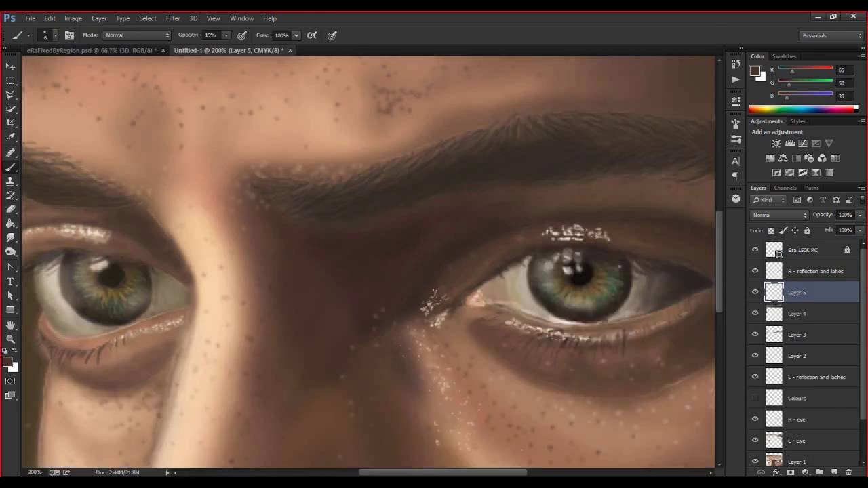868x488 pixels.
Task: Open the Filter menu
Action: (x=173, y=18)
